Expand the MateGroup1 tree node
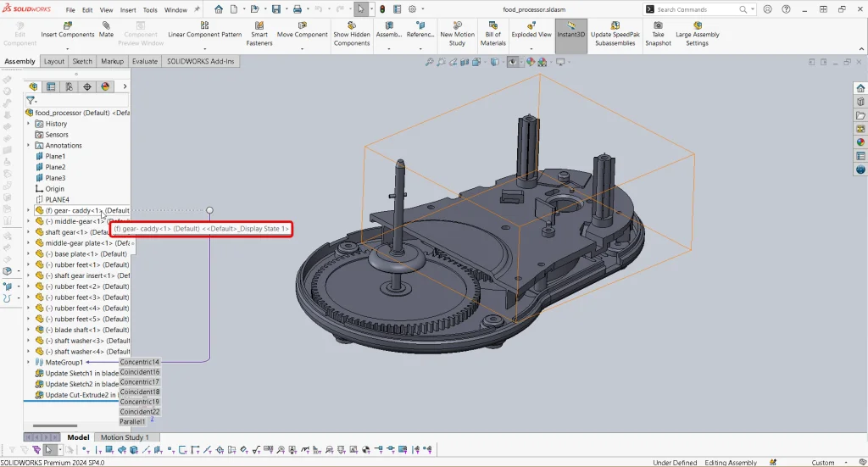This screenshot has height=467, width=868. 28,362
